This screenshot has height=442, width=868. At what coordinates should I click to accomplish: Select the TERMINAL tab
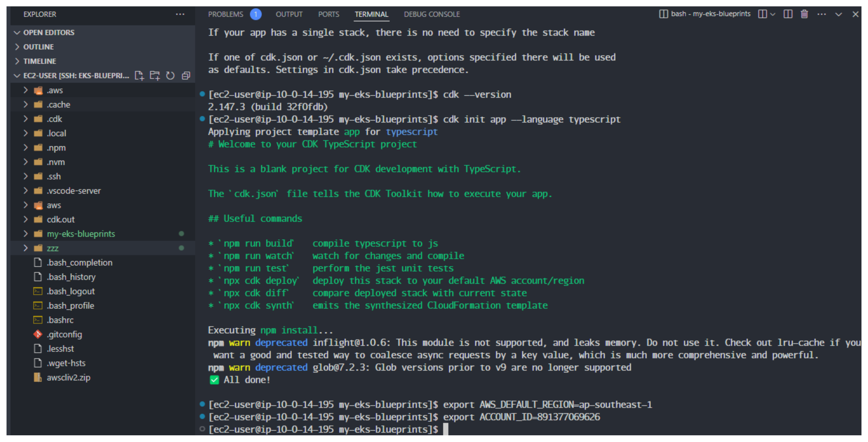click(x=371, y=14)
